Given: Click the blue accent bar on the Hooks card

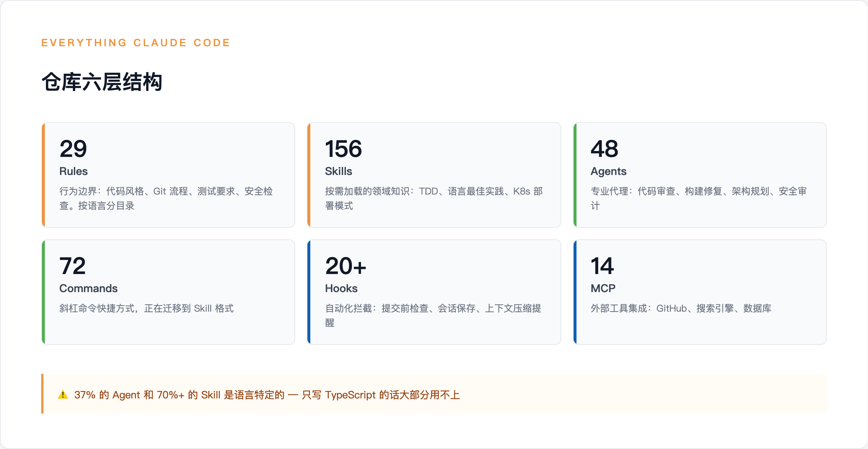Looking at the screenshot, I should [309, 292].
